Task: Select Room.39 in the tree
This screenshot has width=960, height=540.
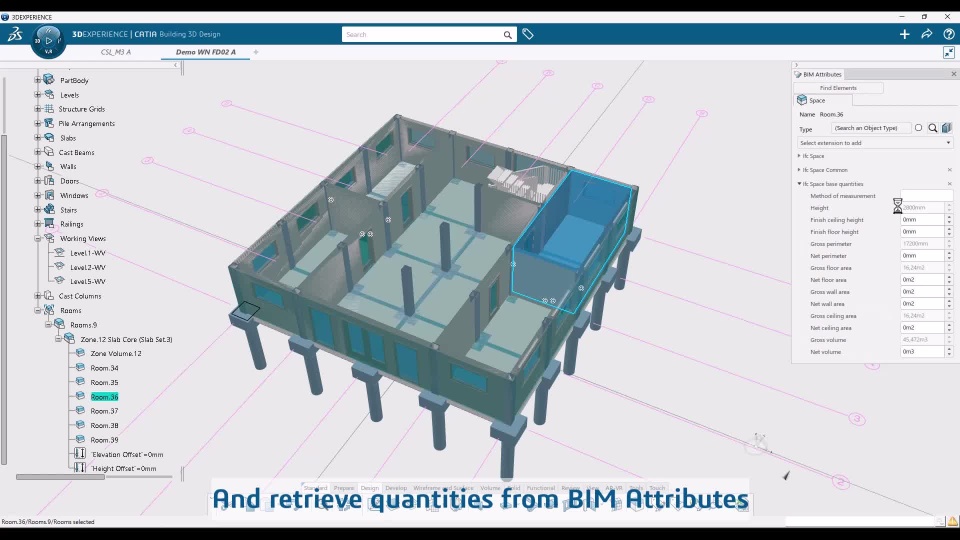Action: click(104, 440)
